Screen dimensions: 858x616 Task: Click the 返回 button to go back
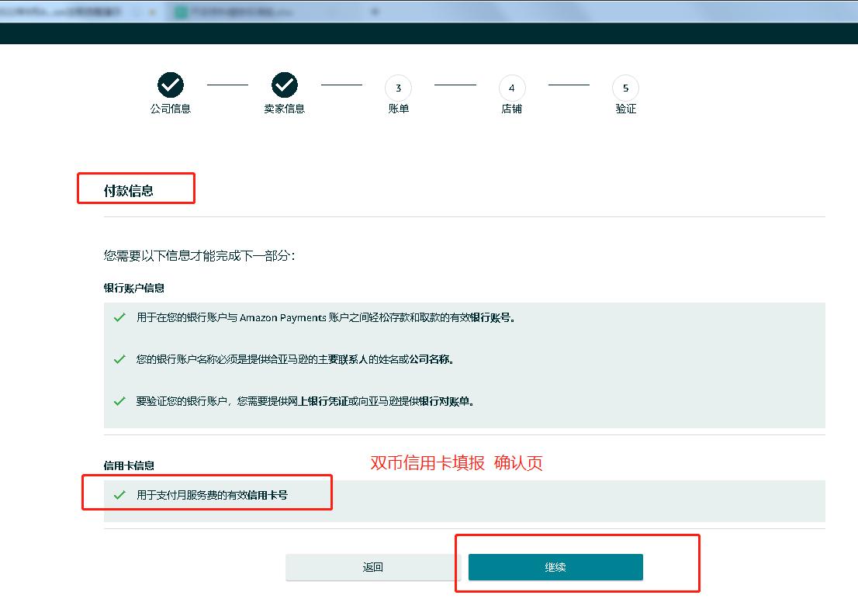tap(373, 566)
